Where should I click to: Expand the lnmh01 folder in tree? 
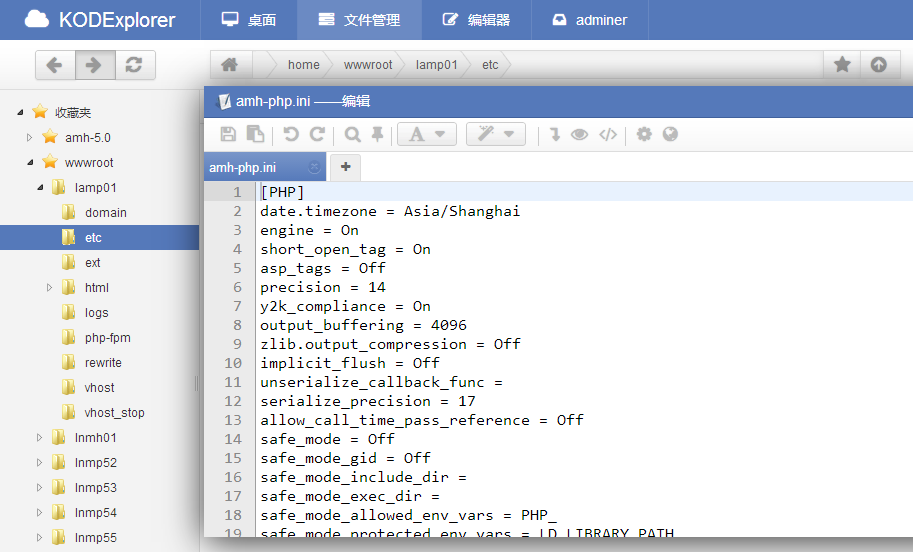coord(40,437)
